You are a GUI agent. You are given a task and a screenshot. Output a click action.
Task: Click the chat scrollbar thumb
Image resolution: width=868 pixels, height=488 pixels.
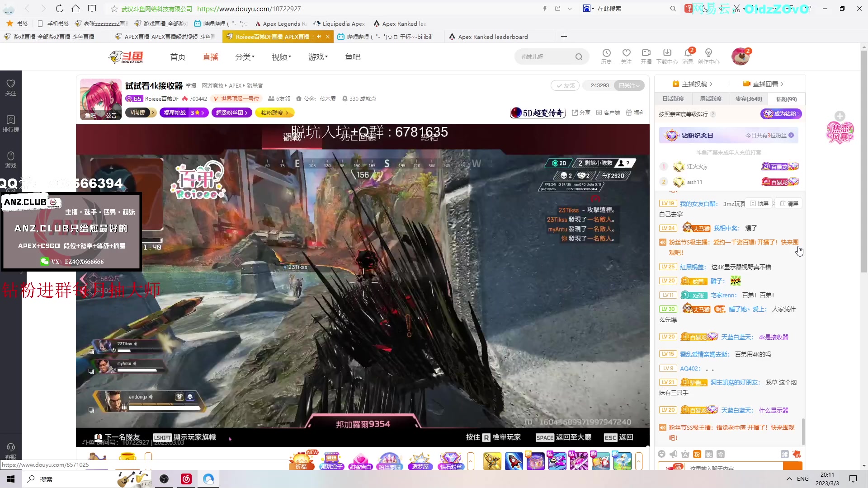(x=803, y=432)
